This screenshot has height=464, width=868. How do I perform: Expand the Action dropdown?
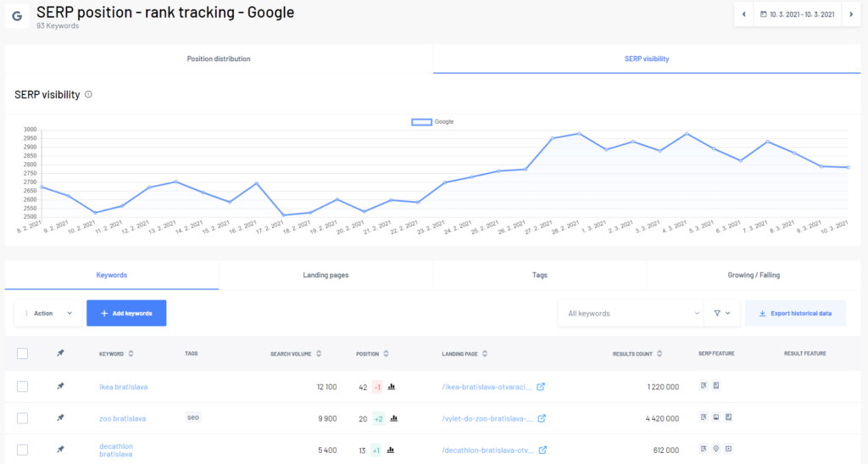click(x=48, y=313)
